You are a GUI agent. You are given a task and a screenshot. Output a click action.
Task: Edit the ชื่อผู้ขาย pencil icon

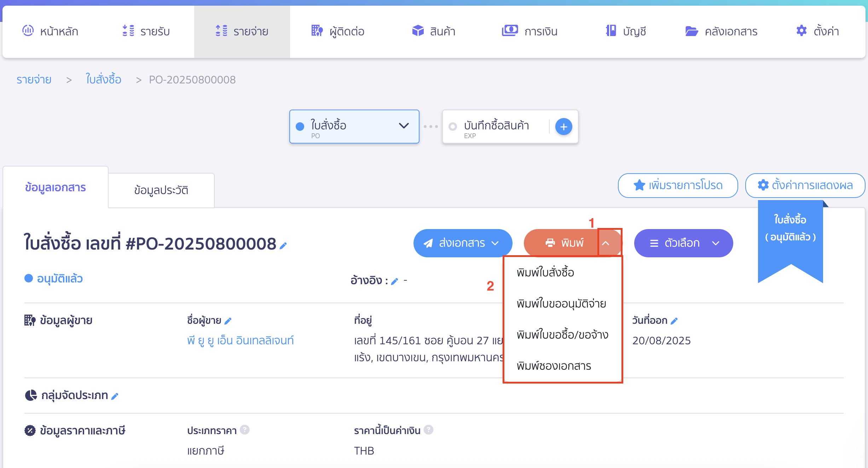point(228,321)
